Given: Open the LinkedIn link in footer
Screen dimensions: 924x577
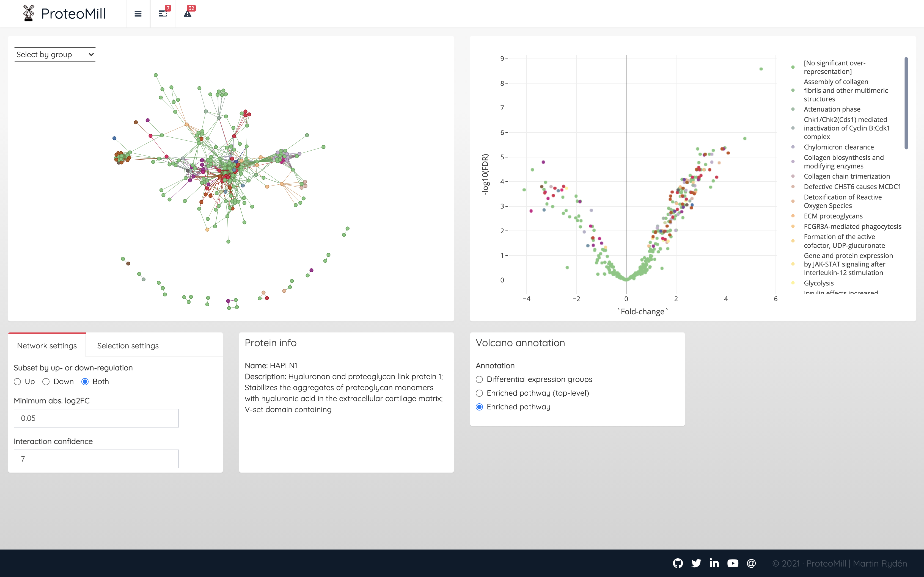Looking at the screenshot, I should [714, 563].
